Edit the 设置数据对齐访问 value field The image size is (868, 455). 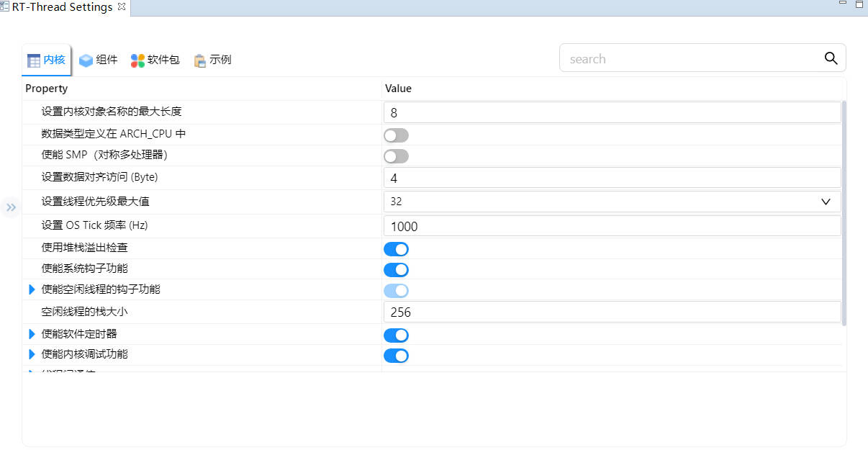coord(612,178)
